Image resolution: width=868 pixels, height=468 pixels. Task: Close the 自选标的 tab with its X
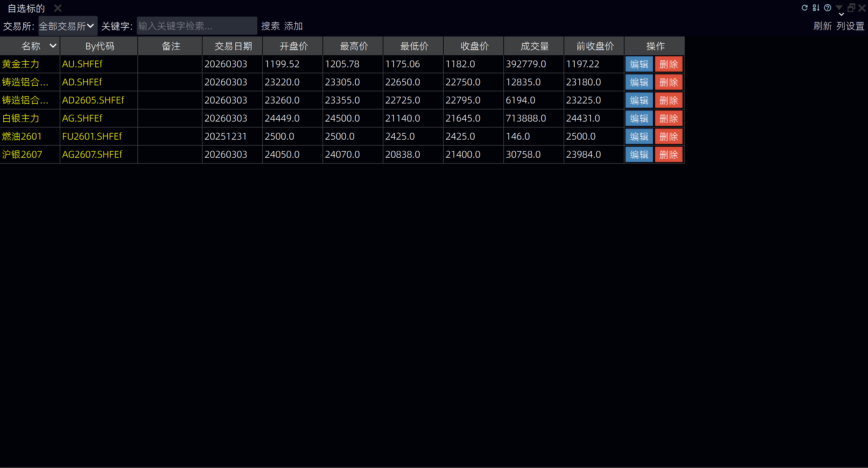click(x=58, y=8)
